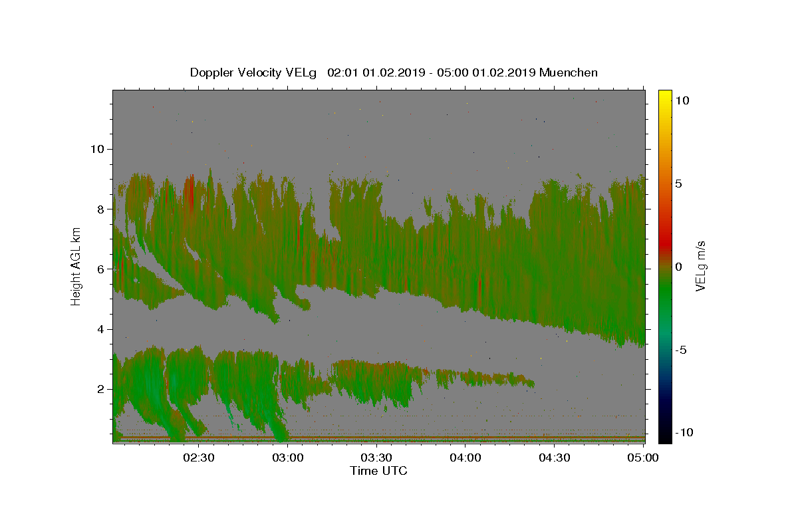
Task: Click the height tick label 10
Action: coord(96,149)
